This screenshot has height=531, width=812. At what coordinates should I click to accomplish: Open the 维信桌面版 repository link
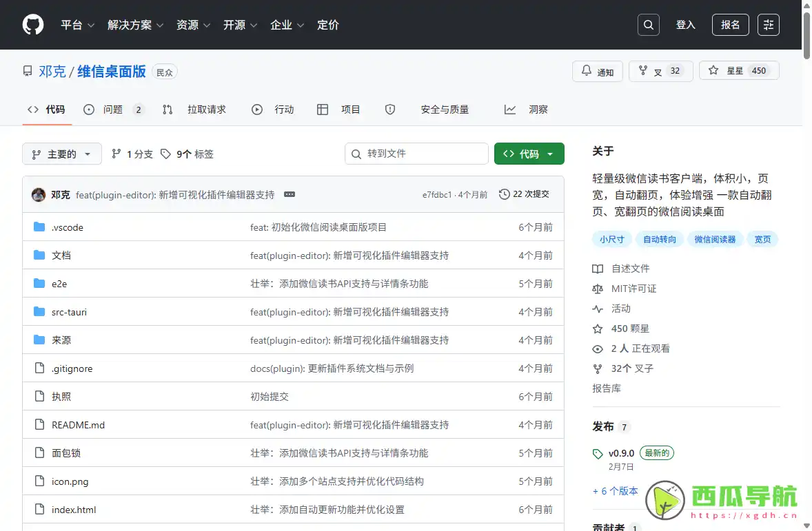coord(112,72)
